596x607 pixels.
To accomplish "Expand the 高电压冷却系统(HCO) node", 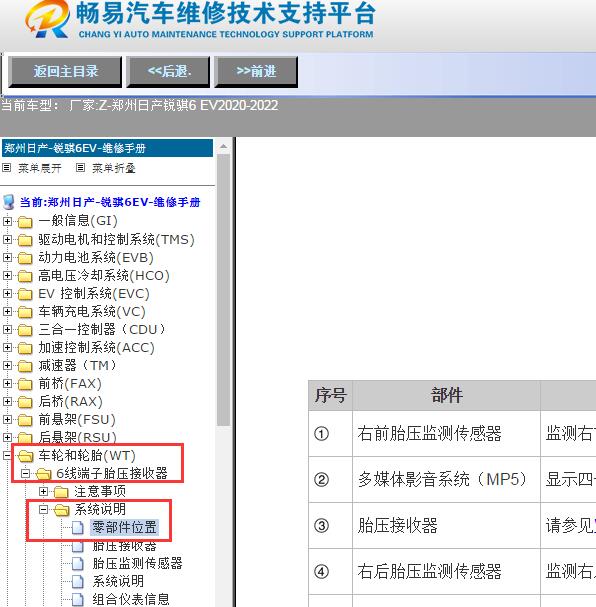I will (7, 275).
